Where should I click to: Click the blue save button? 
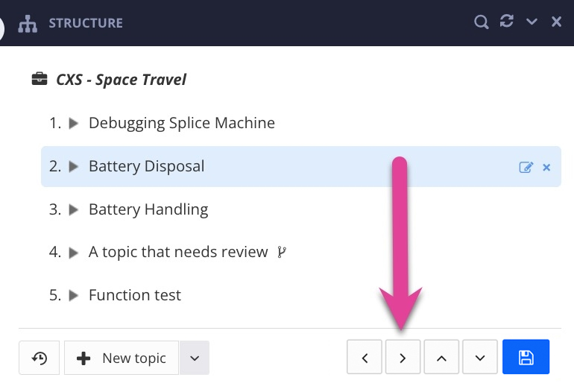(x=526, y=358)
